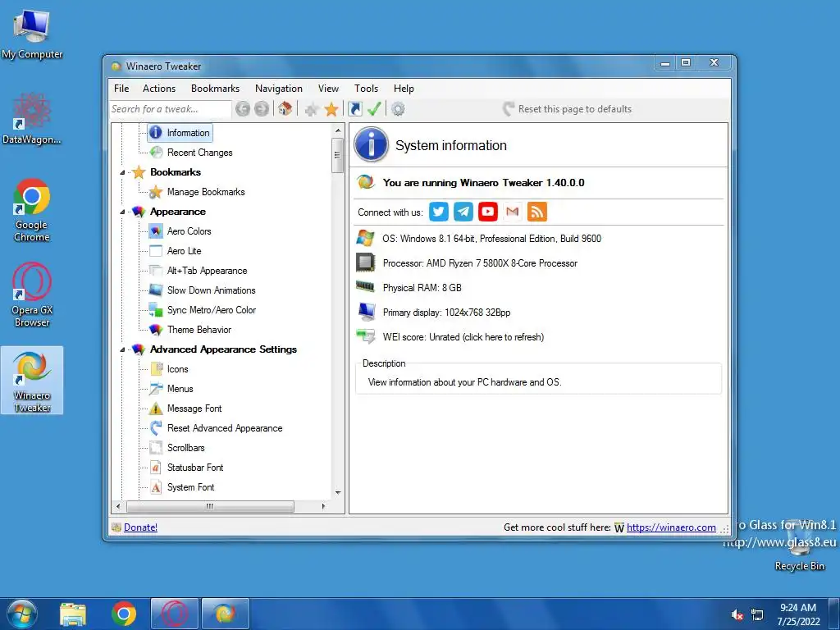840x630 pixels.
Task: Select Scrollbars tree item
Action: pos(186,448)
